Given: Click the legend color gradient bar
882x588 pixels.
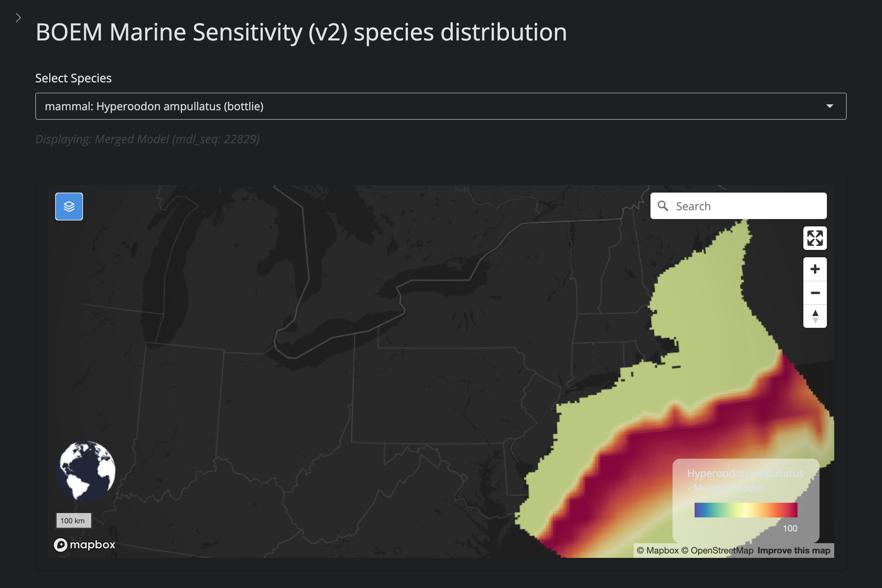Looking at the screenshot, I should click(746, 510).
